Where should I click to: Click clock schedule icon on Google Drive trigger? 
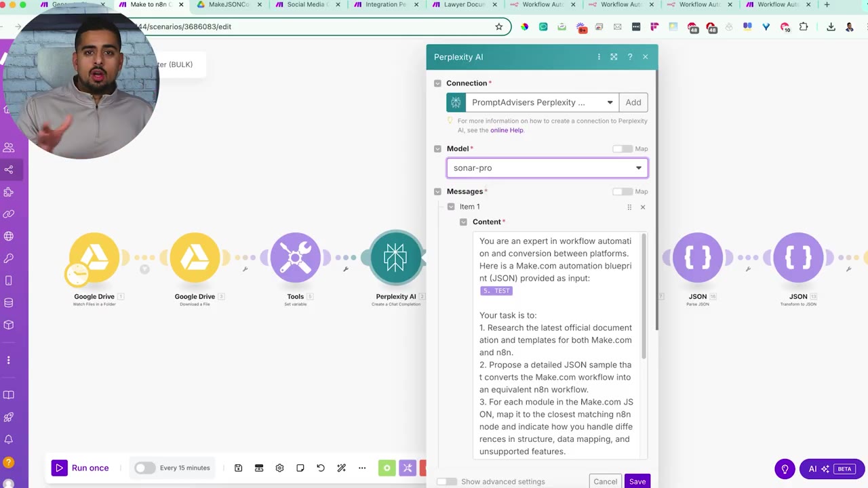click(77, 273)
